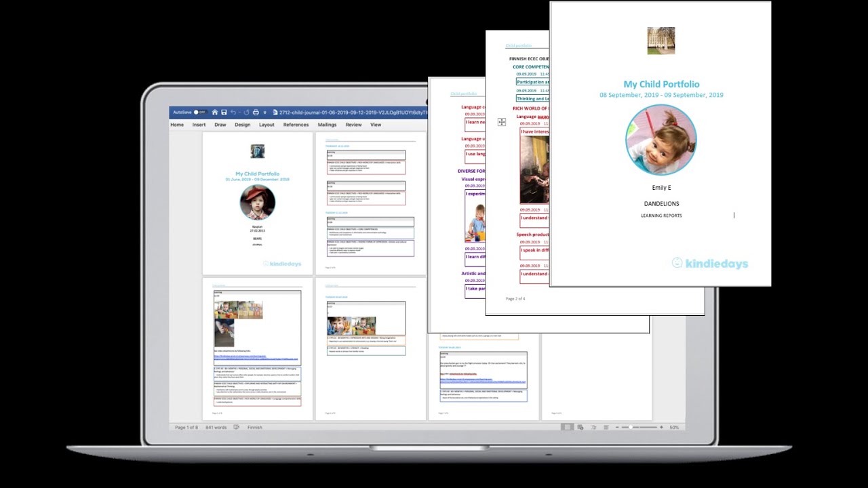This screenshot has height=488, width=868.
Task: Click the blue hyperlink on Word page three
Action: (256, 357)
